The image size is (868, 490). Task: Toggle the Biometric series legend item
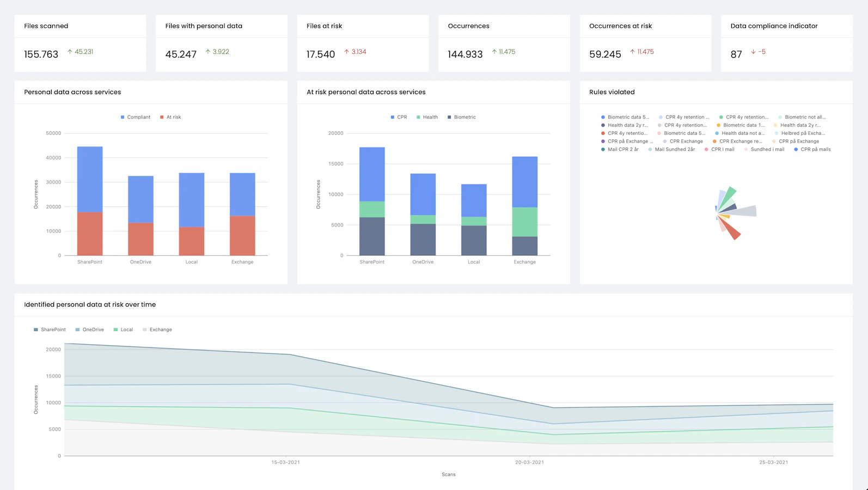[x=461, y=117]
